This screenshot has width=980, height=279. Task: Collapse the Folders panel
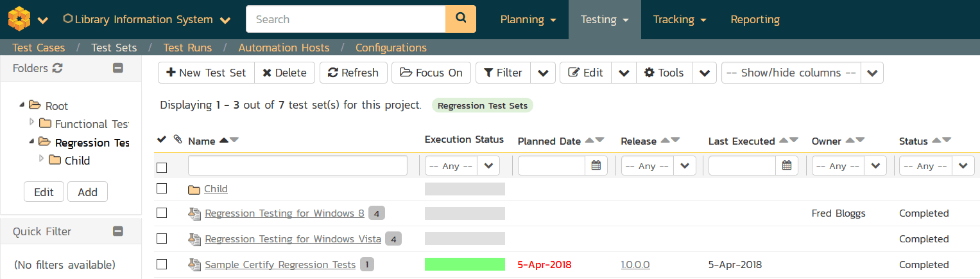[x=118, y=68]
